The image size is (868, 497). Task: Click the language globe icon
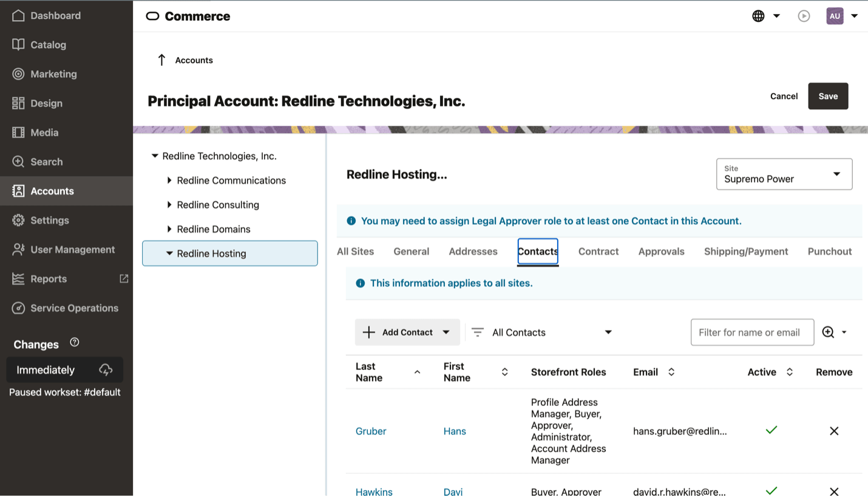pos(758,15)
